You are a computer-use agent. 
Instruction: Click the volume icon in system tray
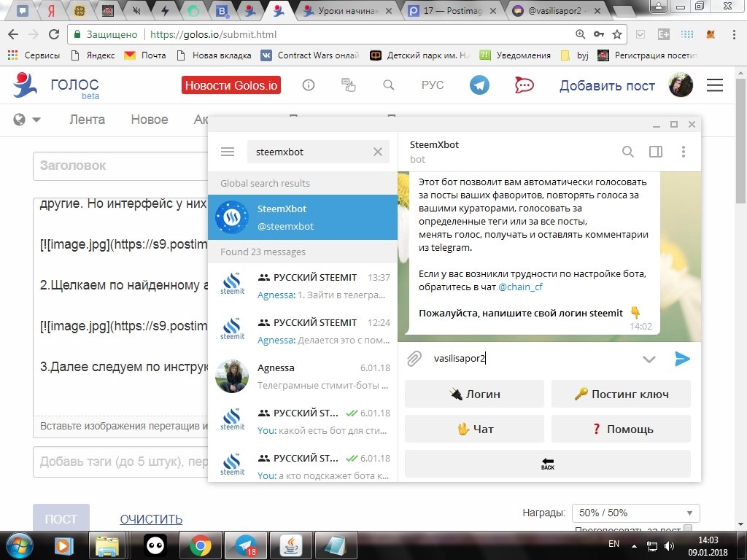tap(670, 545)
